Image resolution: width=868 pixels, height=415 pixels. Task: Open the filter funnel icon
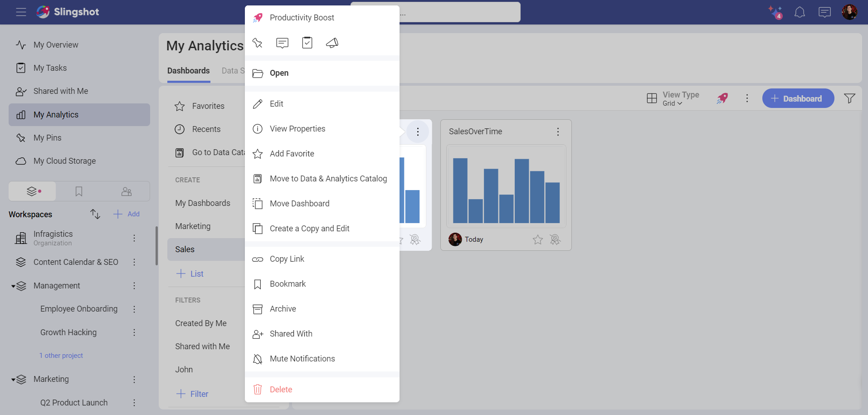849,98
